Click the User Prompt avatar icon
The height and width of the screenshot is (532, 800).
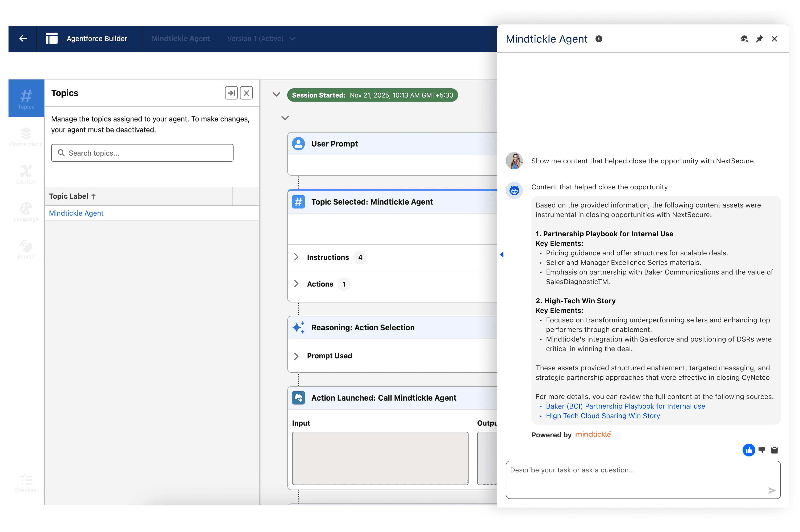tap(298, 144)
